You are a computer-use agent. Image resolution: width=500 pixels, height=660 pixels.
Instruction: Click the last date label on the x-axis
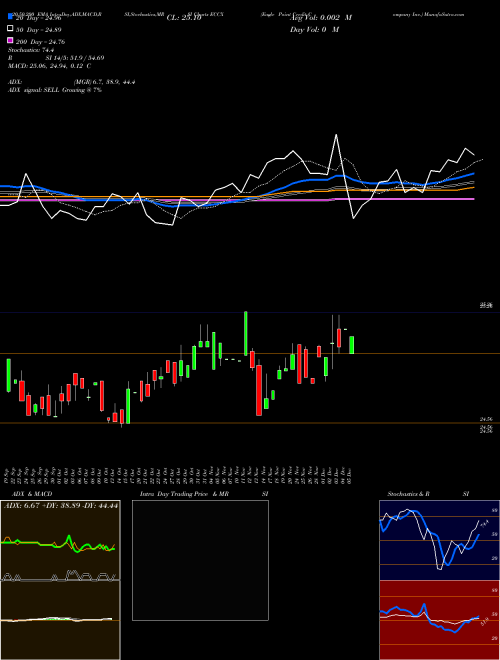point(350,475)
